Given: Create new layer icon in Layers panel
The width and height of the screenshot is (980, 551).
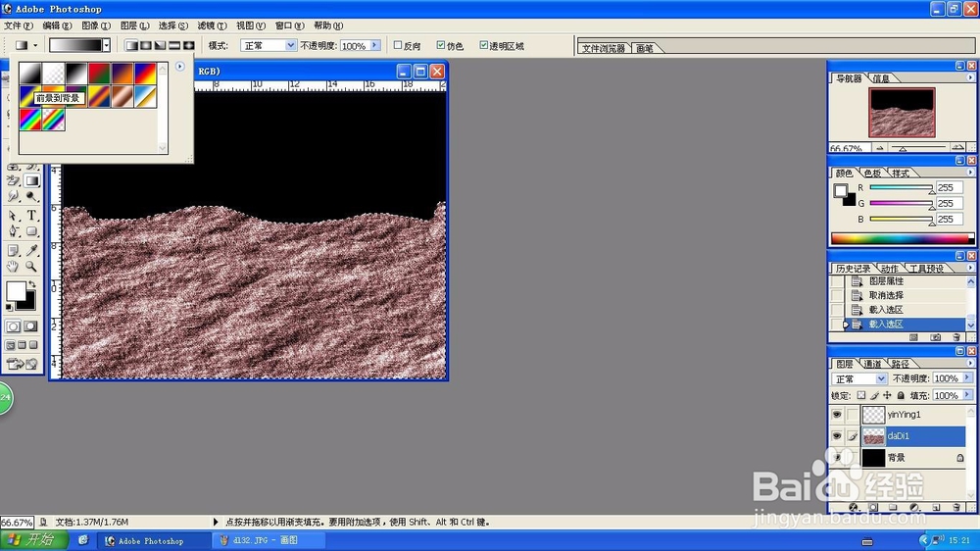Looking at the screenshot, I should click(x=936, y=507).
